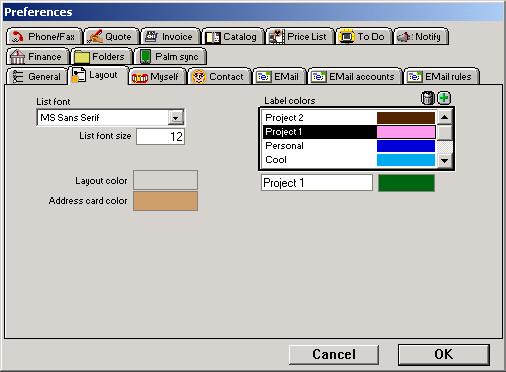
Task: Click the dark green label color swatch
Action: pyautogui.click(x=406, y=183)
